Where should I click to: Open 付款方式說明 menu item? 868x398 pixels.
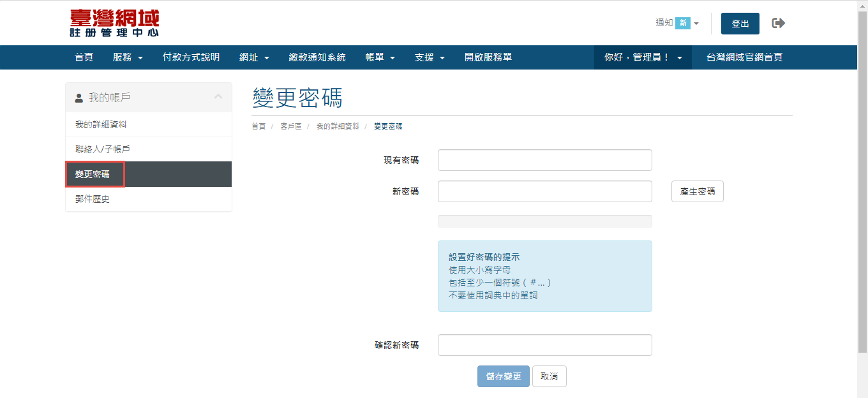pos(191,57)
